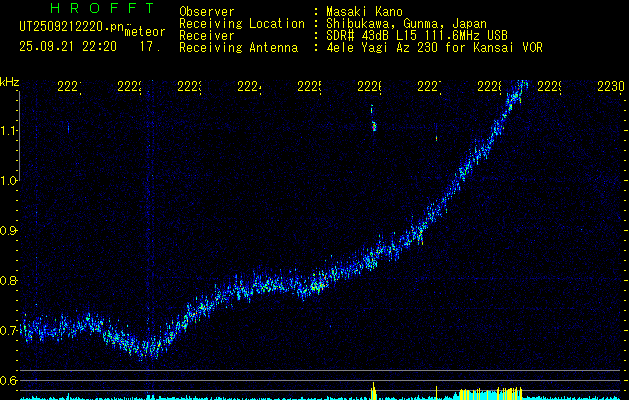The height and width of the screenshot is (400, 629).
Task: Click the 2228 time axis marker
Action: (x=490, y=87)
